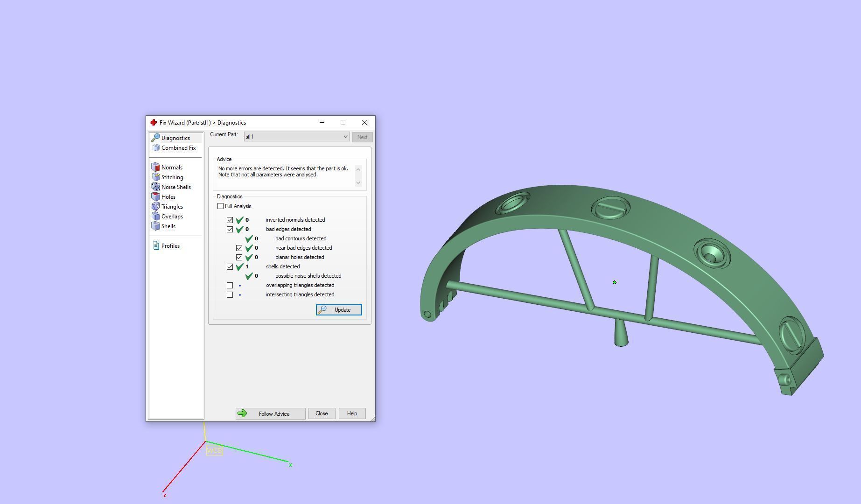861x504 pixels.
Task: Open the Overlaps fix icon
Action: 156,217
